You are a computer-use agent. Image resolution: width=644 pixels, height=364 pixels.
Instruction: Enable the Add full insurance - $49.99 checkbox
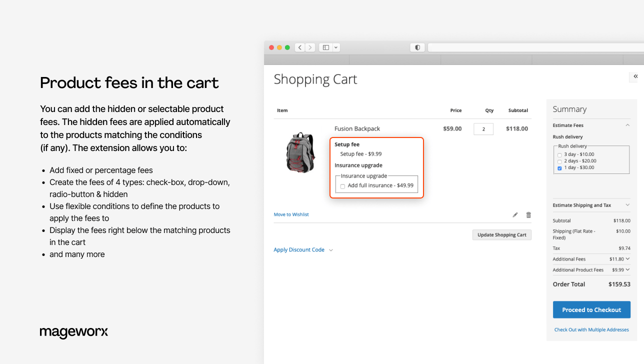tap(342, 185)
